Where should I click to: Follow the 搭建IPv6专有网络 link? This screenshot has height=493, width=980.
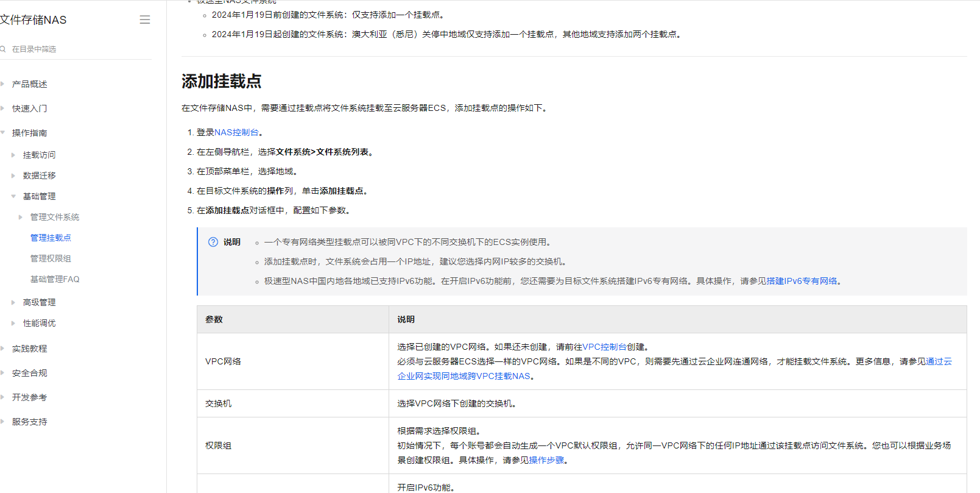pyautogui.click(x=802, y=281)
